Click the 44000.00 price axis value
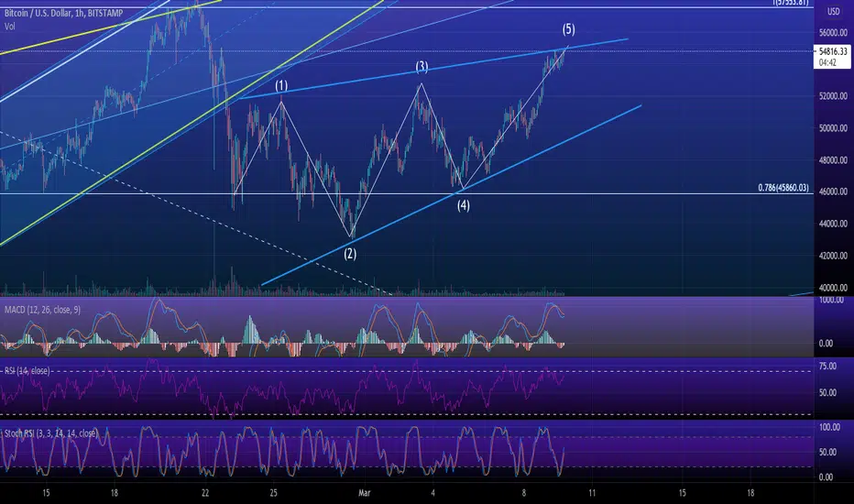 click(x=833, y=224)
